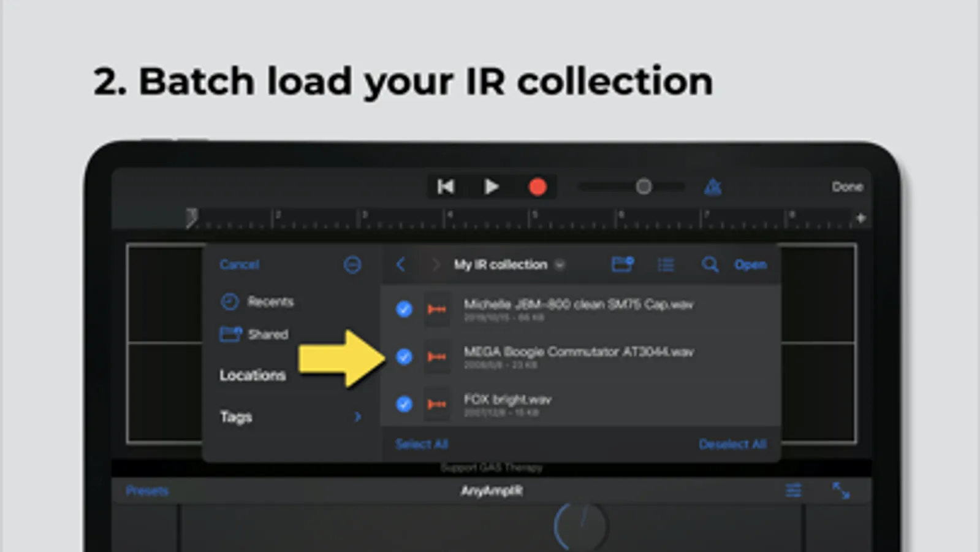Screen dimensions: 980x552
Task: Expand the plugin view with the arrows icon
Action: 841,490
